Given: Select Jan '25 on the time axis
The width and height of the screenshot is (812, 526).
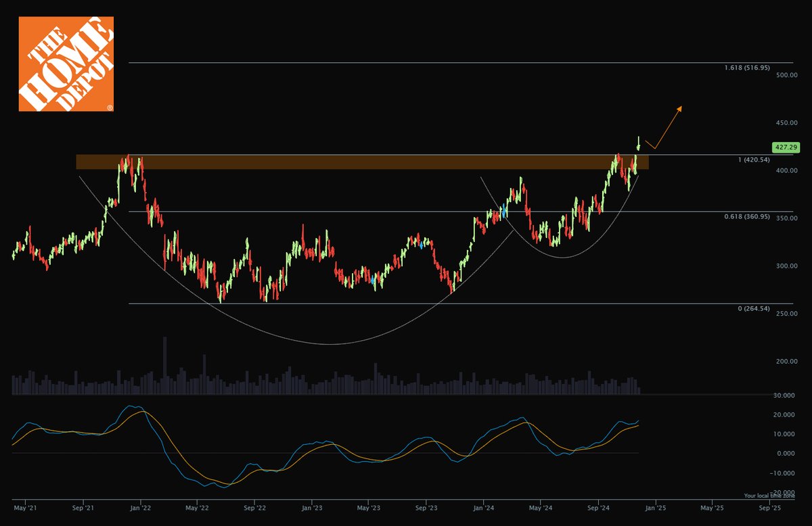Looking at the screenshot, I should click(654, 506).
